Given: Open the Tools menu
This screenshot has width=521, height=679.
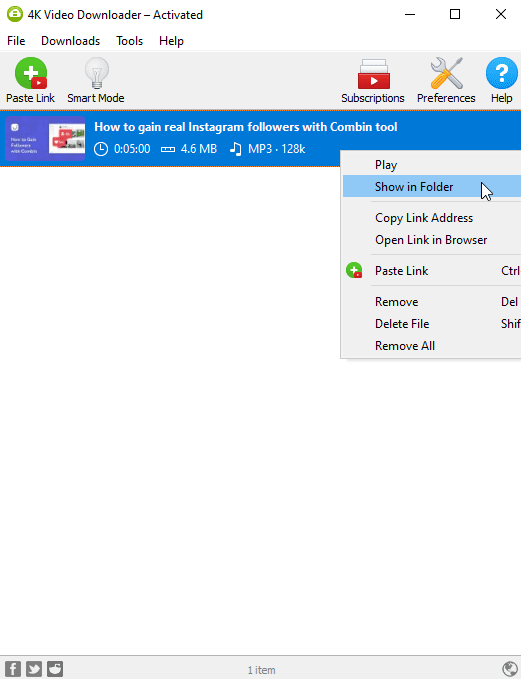Looking at the screenshot, I should coord(129,41).
